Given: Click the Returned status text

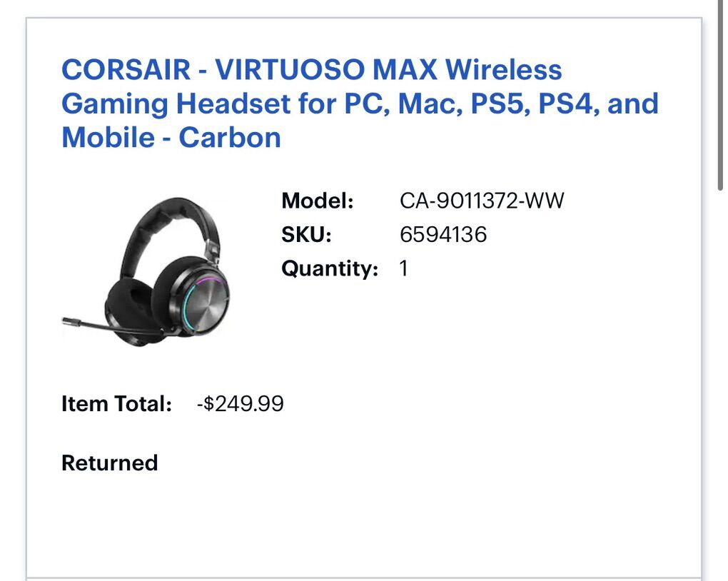Looking at the screenshot, I should coord(110,463).
